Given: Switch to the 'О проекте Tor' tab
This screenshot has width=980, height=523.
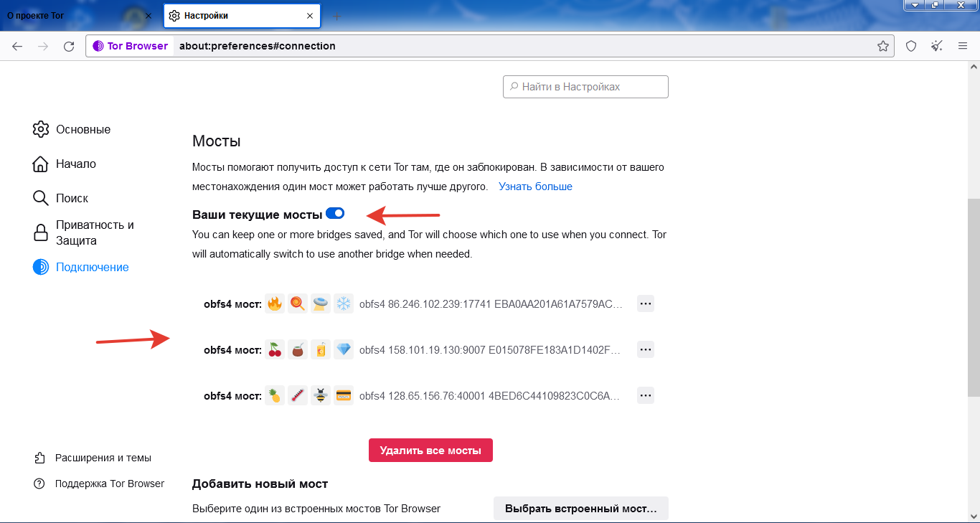Looking at the screenshot, I should tap(80, 15).
